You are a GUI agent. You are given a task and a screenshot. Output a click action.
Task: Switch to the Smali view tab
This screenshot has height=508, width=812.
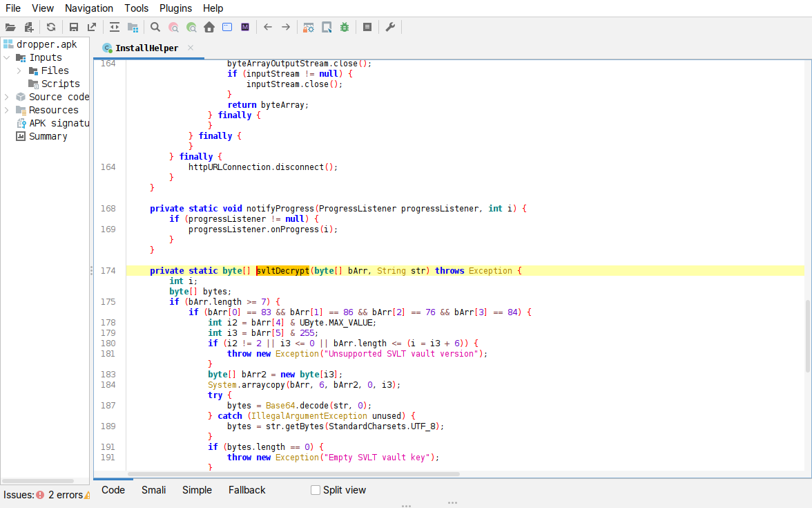pos(154,490)
